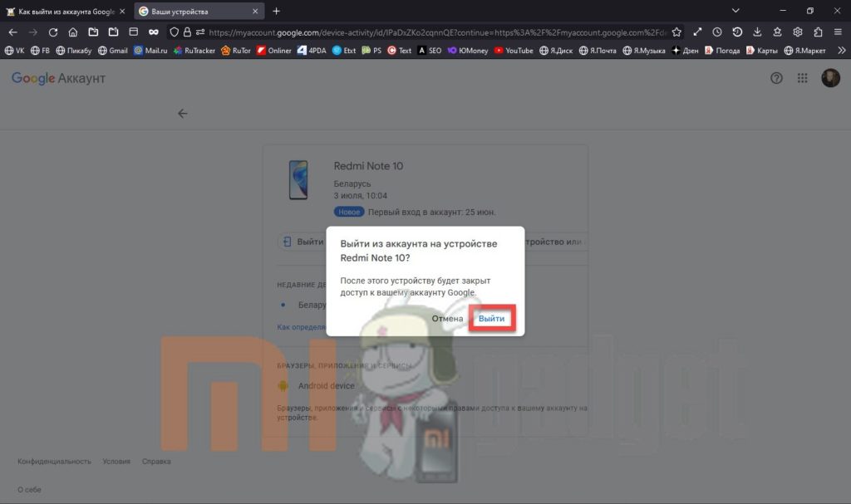The width and height of the screenshot is (851, 504).
Task: Open a new tab with plus button
Action: coord(277,11)
